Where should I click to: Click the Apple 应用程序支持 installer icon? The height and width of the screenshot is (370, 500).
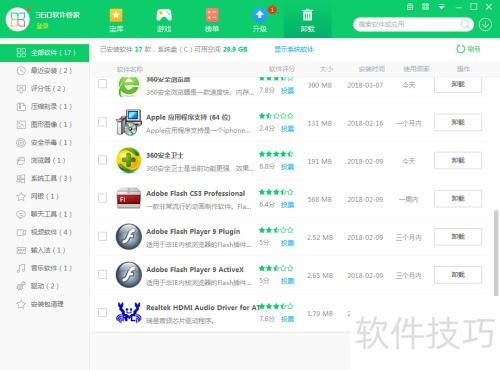coord(129,122)
